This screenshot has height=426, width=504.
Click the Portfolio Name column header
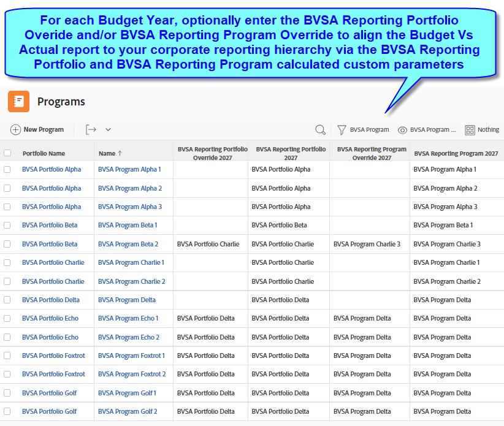[x=44, y=153]
